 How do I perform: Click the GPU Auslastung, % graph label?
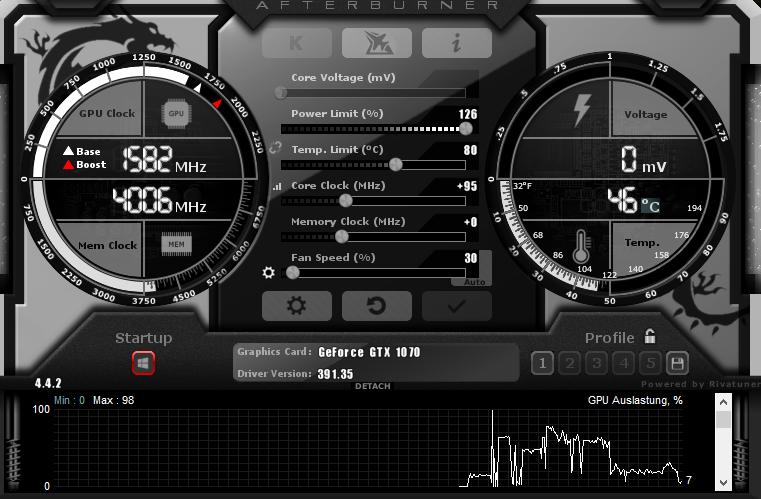coord(635,400)
